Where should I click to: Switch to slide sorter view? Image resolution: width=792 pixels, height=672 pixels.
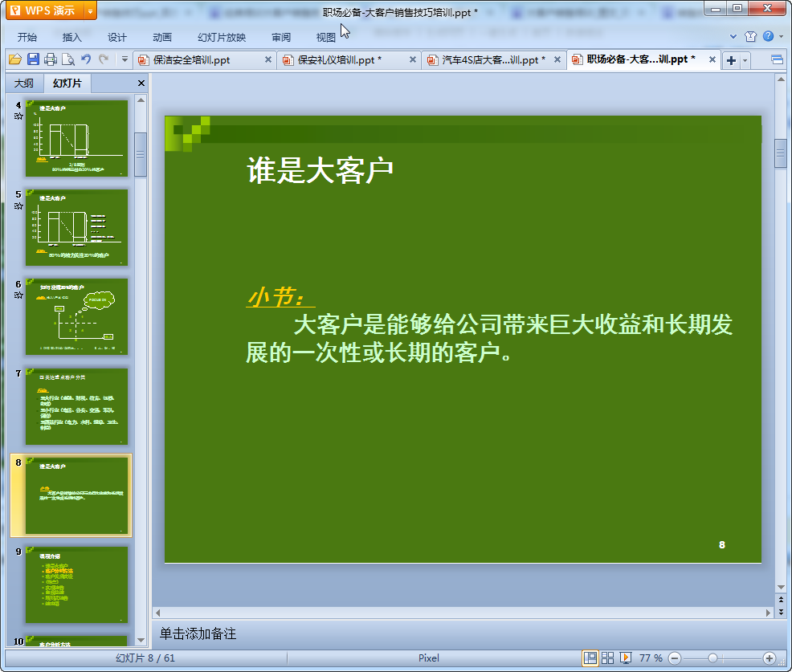(607, 658)
